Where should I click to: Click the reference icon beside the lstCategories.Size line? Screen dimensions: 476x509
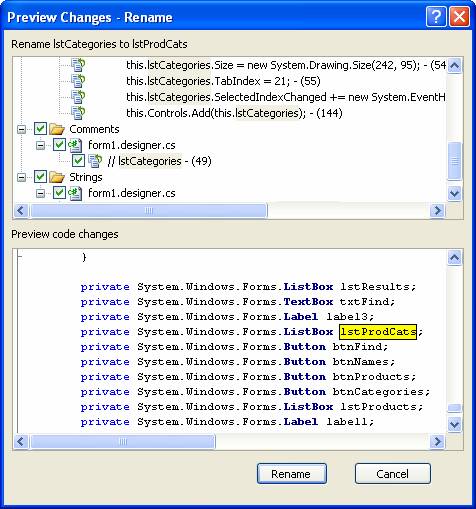(x=78, y=65)
